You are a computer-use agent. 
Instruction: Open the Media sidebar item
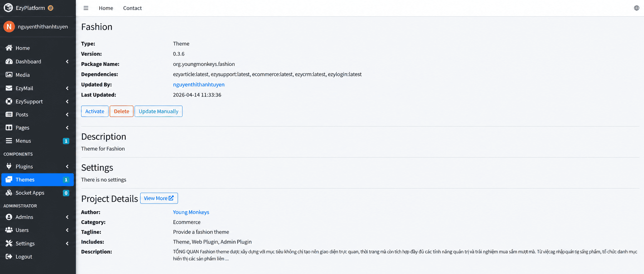point(38,75)
